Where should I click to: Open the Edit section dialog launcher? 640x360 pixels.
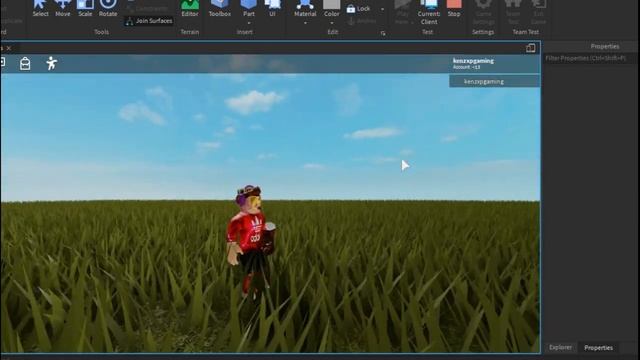click(x=383, y=33)
